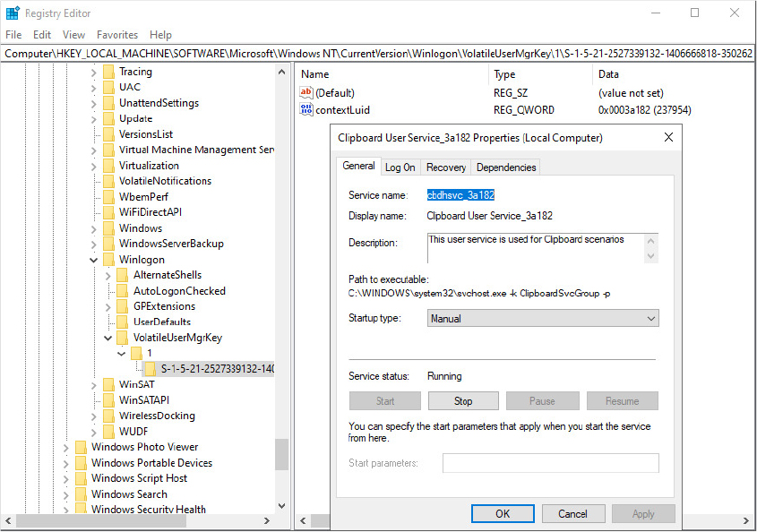Collapse the VolatileUserMgrKey key
757x532 pixels.
(x=108, y=339)
